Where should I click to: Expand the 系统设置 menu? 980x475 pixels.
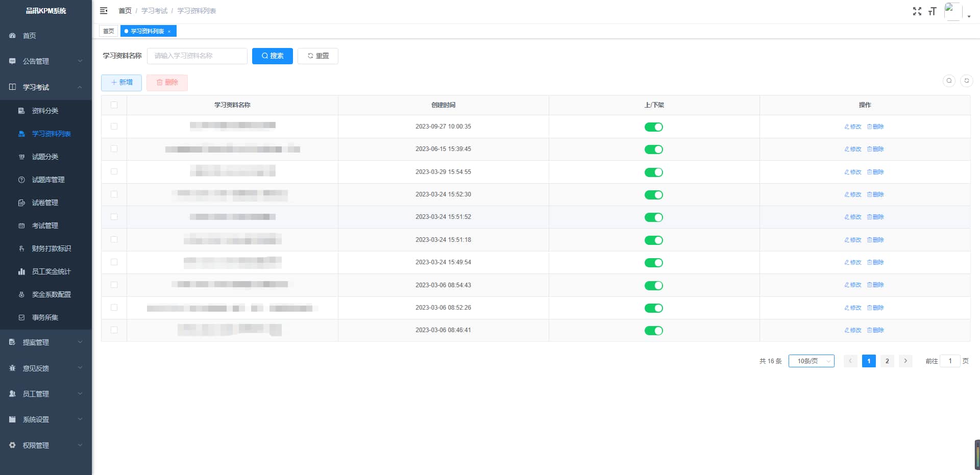(46, 419)
